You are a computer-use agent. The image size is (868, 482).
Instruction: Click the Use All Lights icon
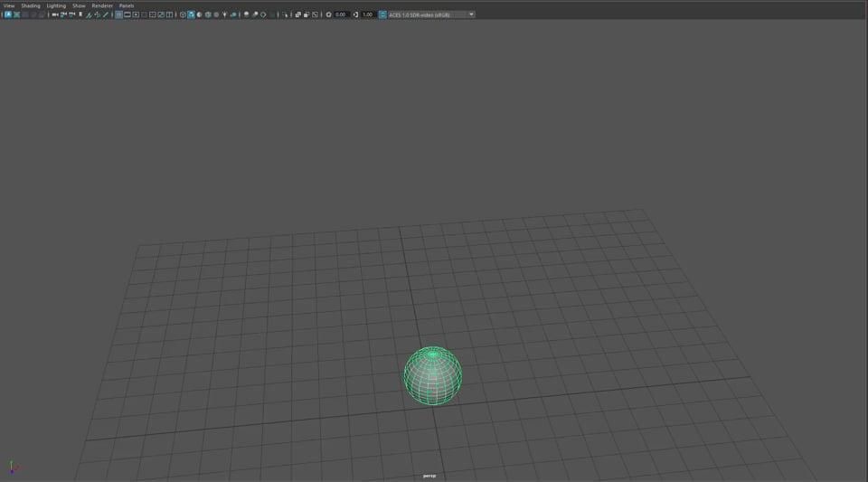[224, 15]
